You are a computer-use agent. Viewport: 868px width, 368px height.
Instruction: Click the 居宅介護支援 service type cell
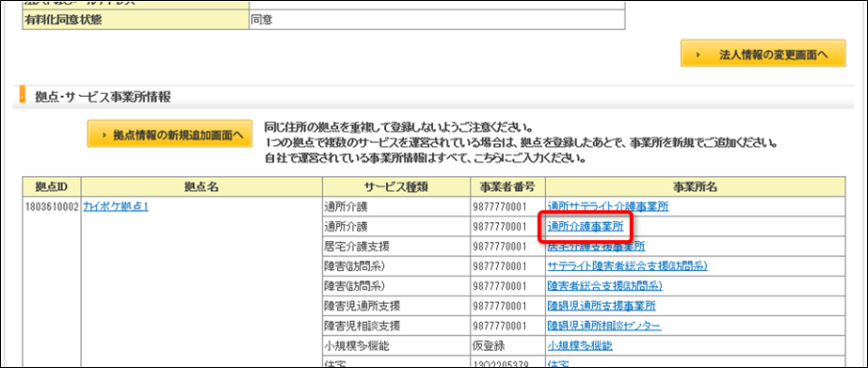[395, 247]
